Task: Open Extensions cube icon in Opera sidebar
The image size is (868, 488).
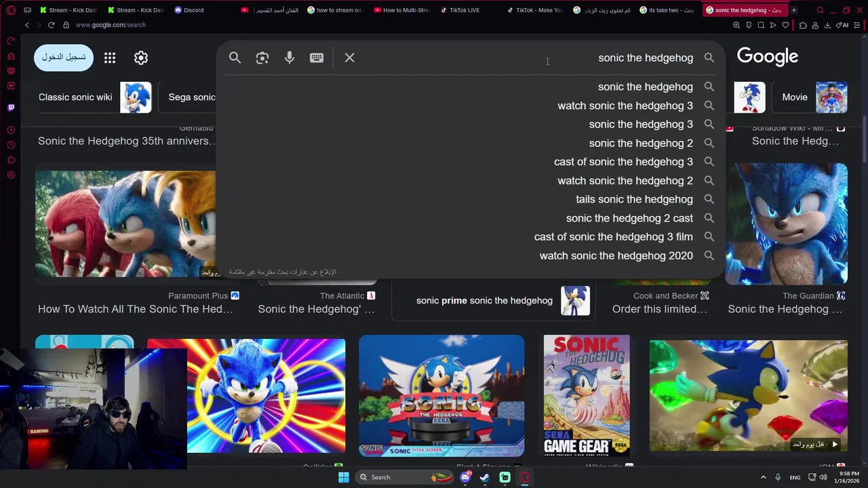Action: (11, 160)
